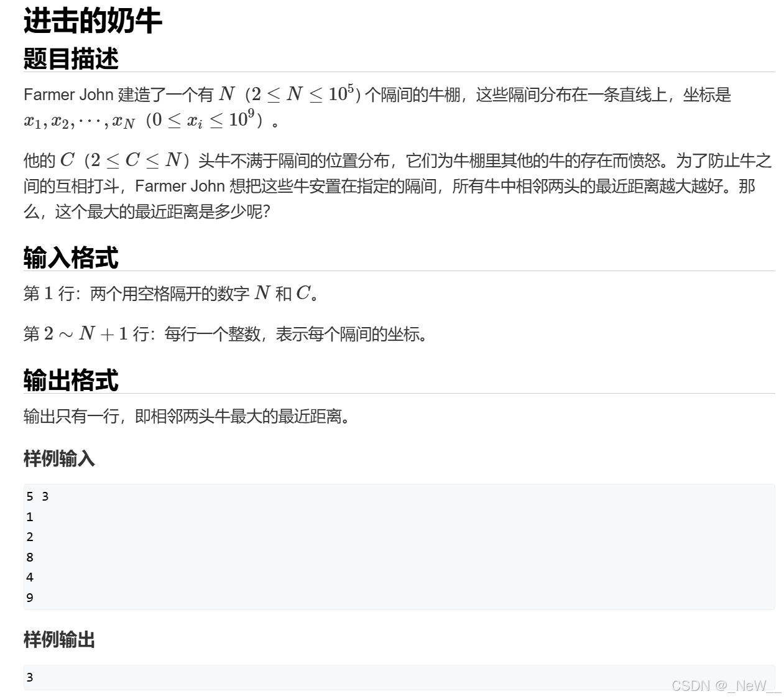
Task: Click the sentence starting 'Farmer John 建造了'
Action: (377, 95)
